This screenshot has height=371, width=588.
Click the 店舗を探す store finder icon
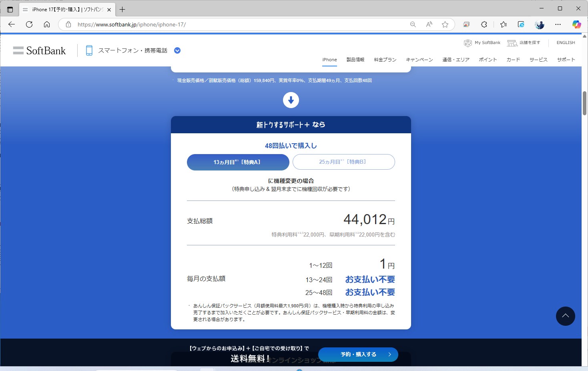pyautogui.click(x=512, y=42)
